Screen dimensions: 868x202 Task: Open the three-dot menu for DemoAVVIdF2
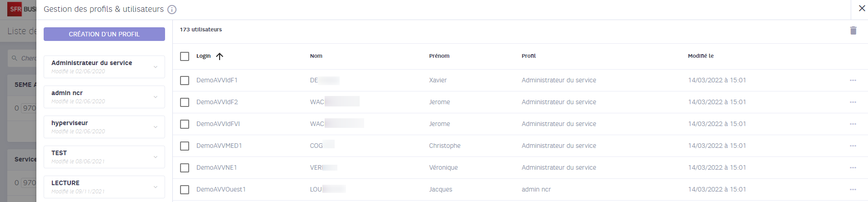(x=853, y=102)
